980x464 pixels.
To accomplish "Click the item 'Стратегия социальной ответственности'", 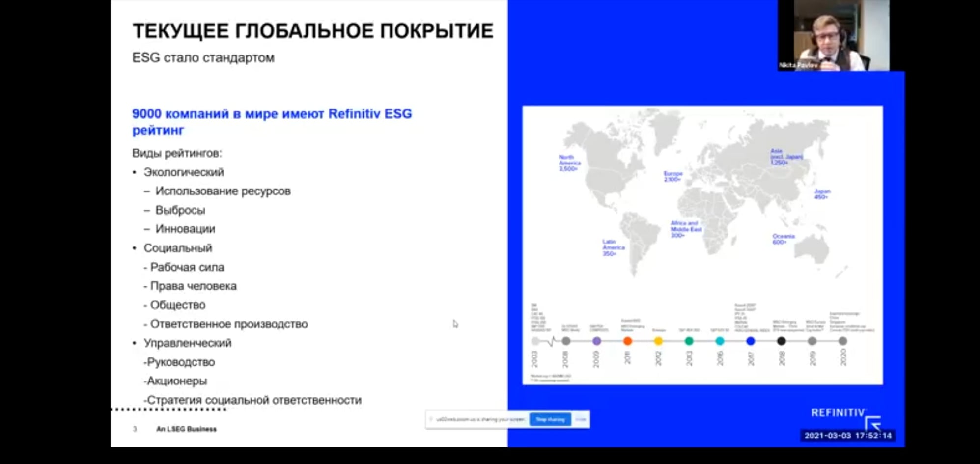I will (x=254, y=400).
